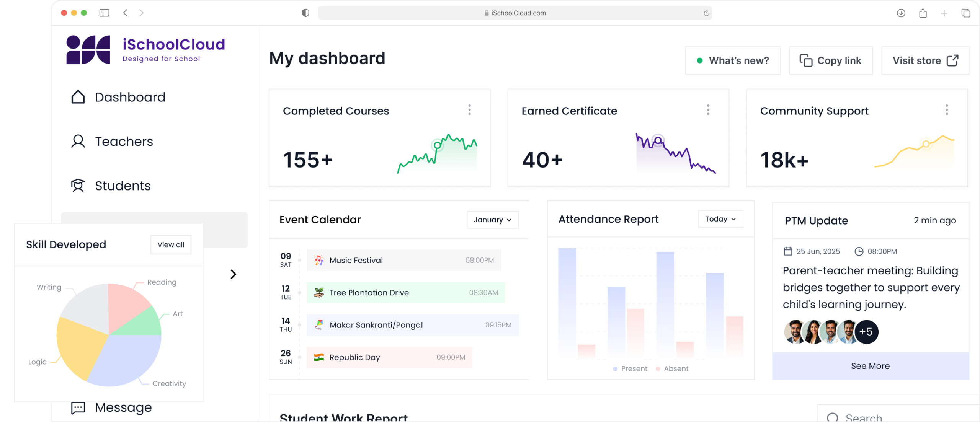Click See More in PTM Update
This screenshot has width=980, height=422.
(x=870, y=366)
